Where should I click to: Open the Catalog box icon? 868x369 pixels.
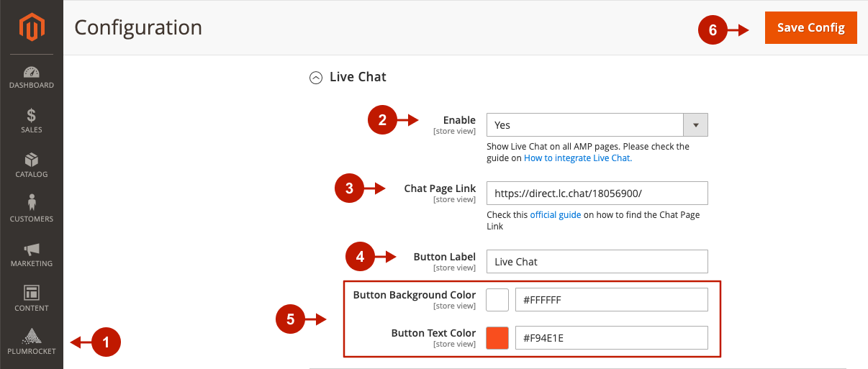[32, 160]
